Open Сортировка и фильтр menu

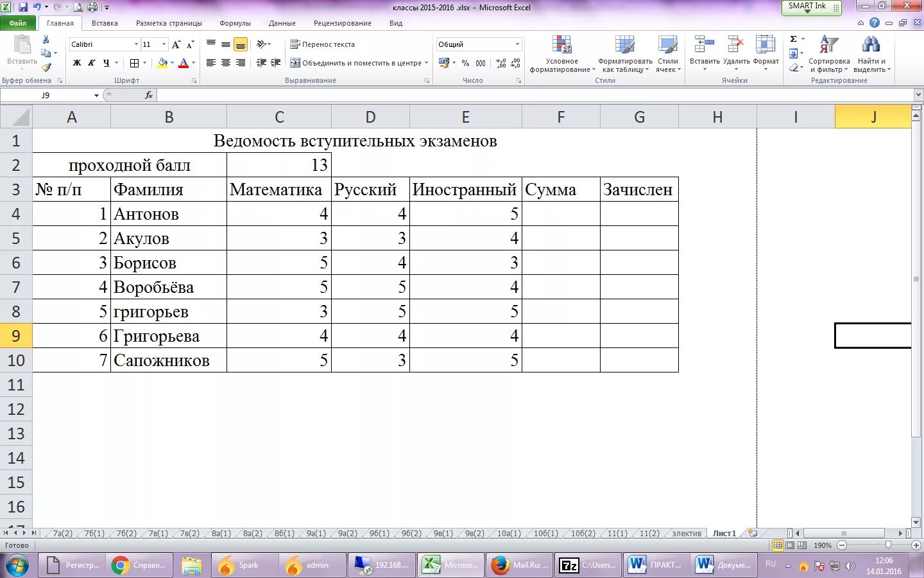tap(829, 54)
